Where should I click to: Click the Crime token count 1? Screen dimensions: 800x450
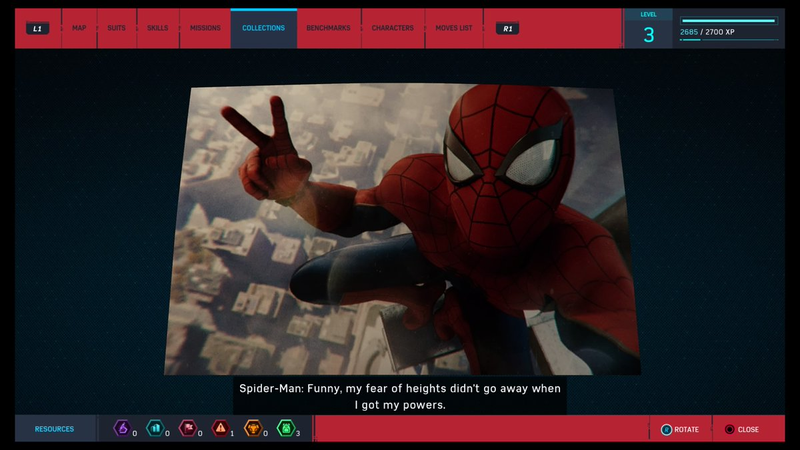232,434
